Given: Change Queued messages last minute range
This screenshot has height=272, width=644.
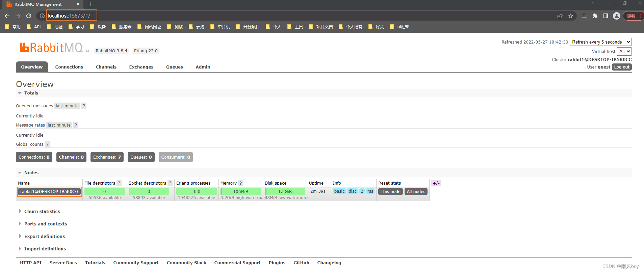Looking at the screenshot, I should [67, 106].
